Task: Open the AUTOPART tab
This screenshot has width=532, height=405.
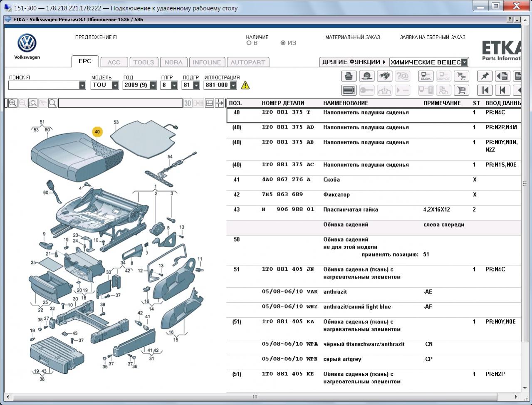Action: (248, 62)
